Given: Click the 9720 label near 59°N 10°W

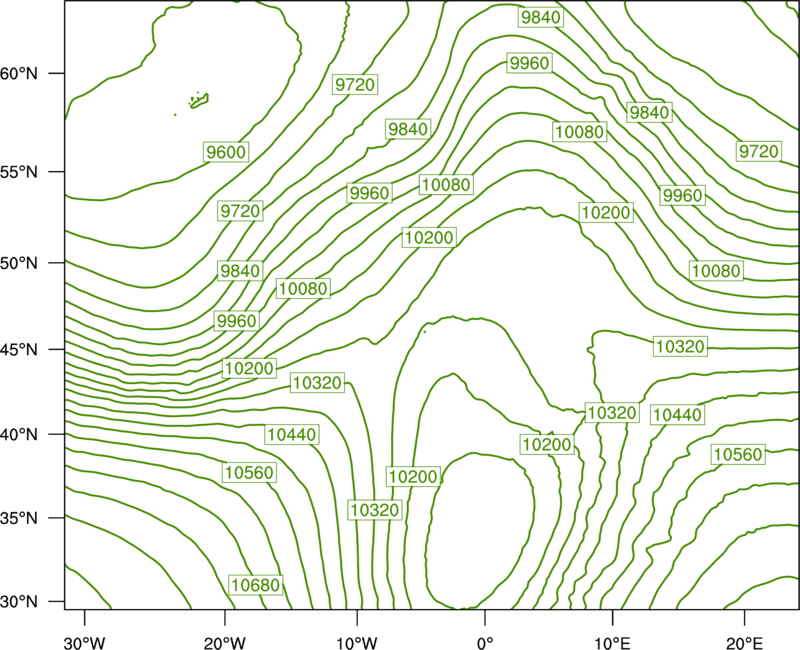Looking at the screenshot, I should [x=355, y=84].
